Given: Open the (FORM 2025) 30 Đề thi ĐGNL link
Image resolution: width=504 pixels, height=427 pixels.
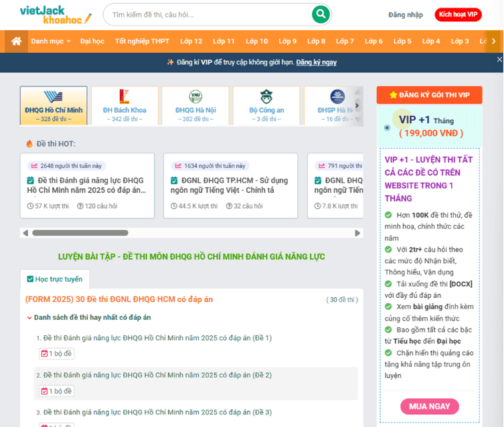Looking at the screenshot, I should click(119, 299).
